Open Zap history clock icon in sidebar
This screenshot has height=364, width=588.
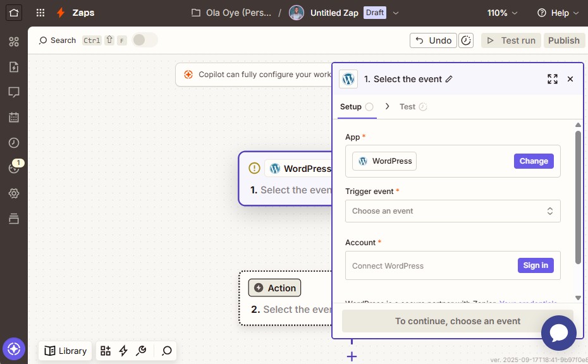click(14, 143)
